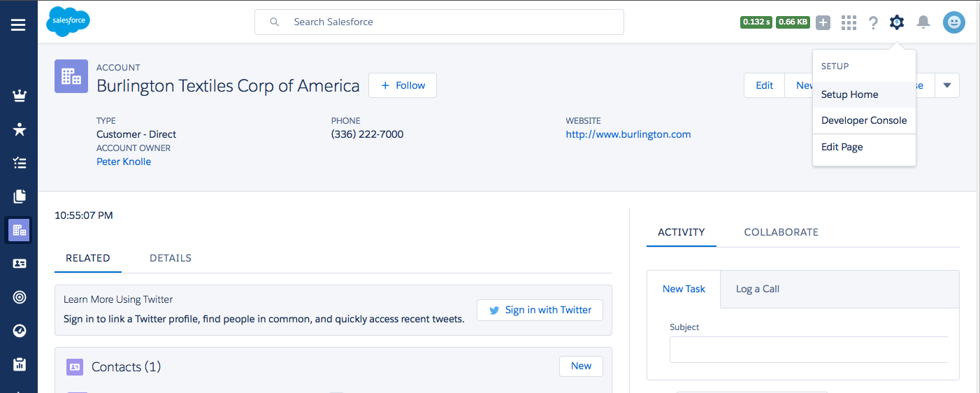Click the 0.132 s performance badge
980x393 pixels.
tap(756, 22)
